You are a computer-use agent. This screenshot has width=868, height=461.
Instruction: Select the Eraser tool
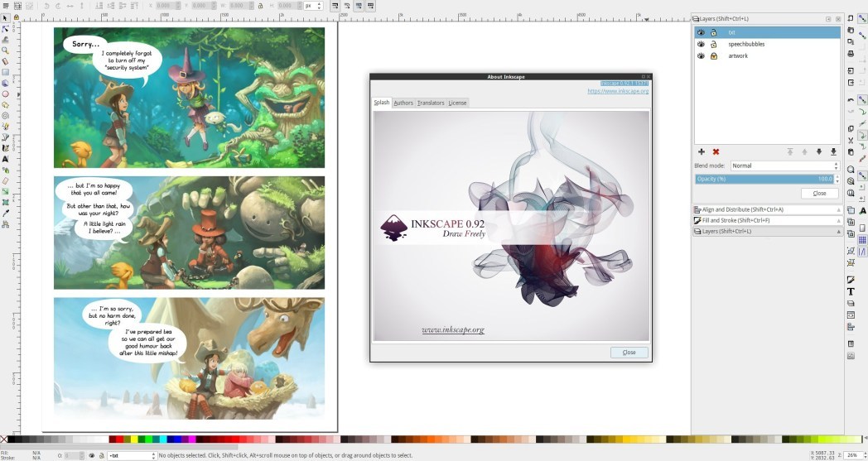6,180
